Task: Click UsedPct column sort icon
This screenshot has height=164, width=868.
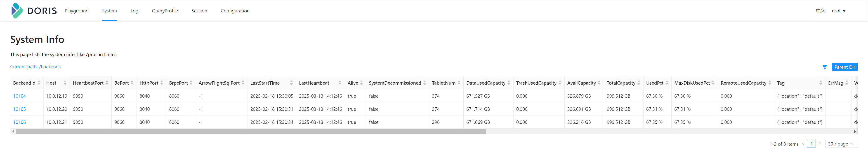Action: pyautogui.click(x=667, y=83)
